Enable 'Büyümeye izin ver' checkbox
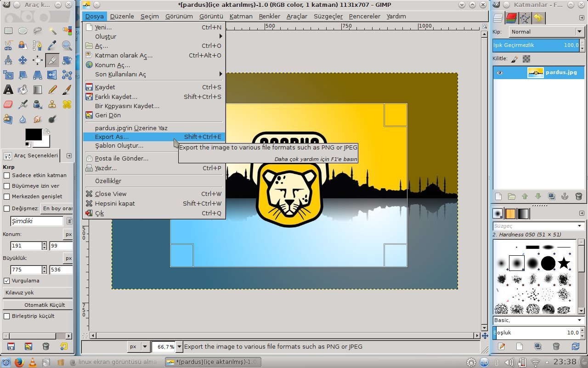The image size is (588, 368). (7, 186)
